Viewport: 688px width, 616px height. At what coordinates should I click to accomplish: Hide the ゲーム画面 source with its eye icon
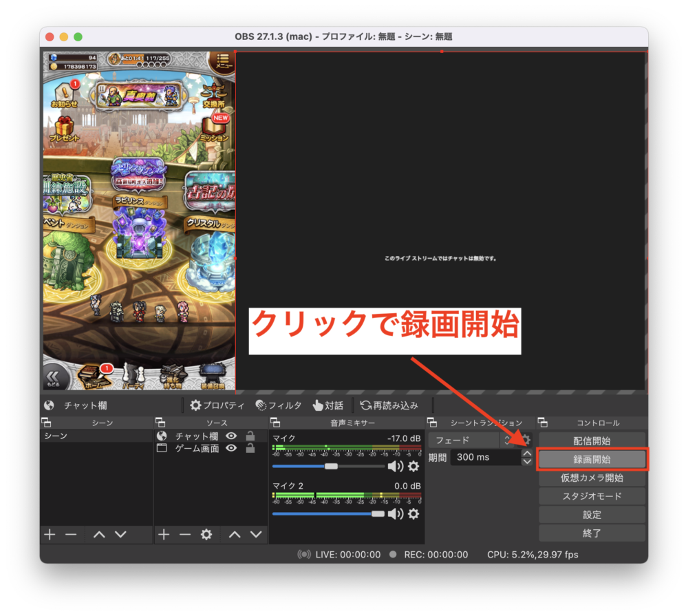(x=231, y=448)
